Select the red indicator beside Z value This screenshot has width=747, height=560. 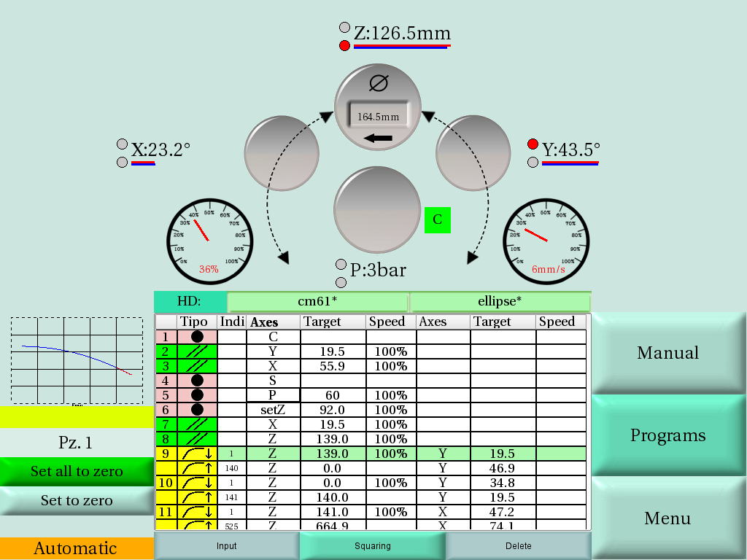[344, 46]
